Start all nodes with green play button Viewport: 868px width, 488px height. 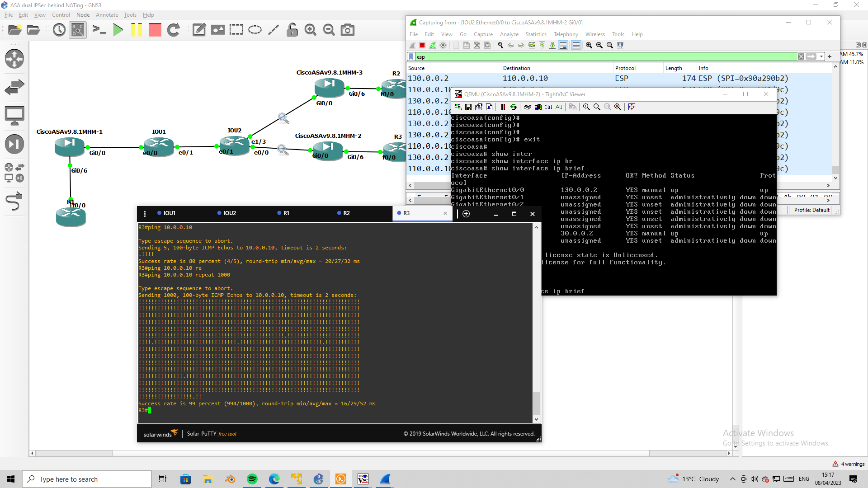[x=118, y=30]
